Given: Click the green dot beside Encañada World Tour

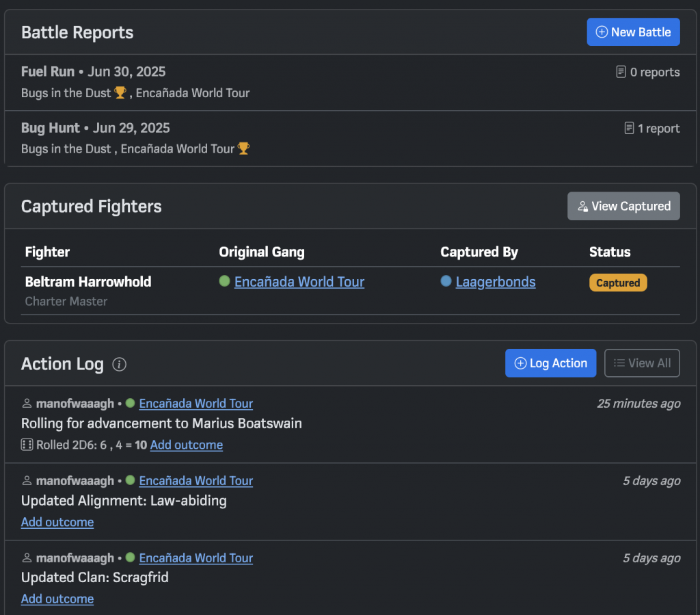Looking at the screenshot, I should (224, 281).
